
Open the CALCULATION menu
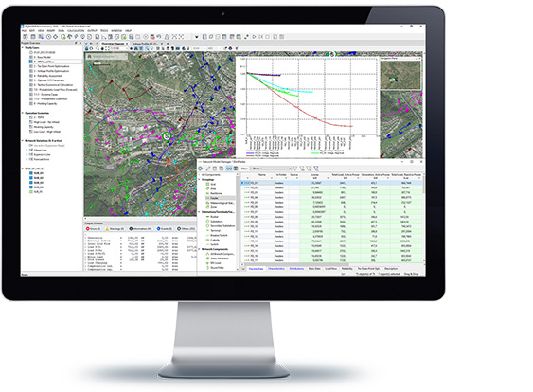[76, 31]
